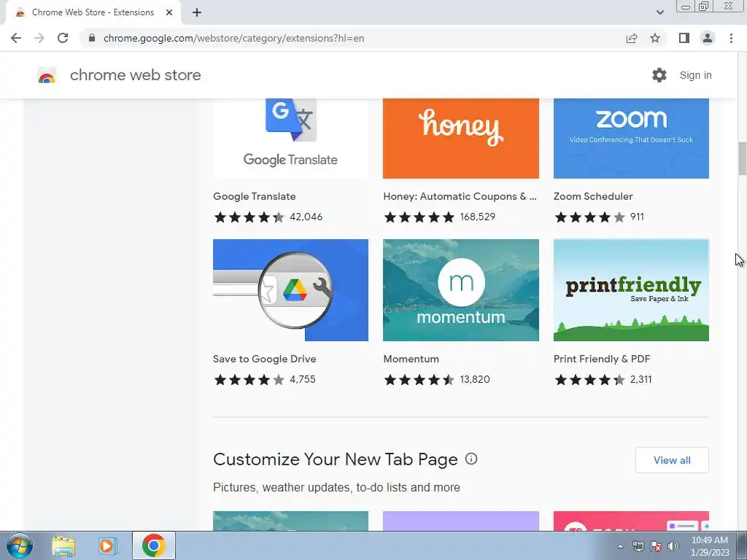Click the volume speaker tray icon

click(673, 546)
